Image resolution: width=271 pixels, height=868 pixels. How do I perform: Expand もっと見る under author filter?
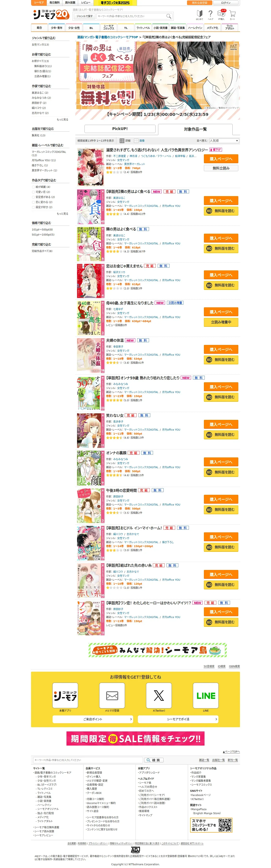(x=62, y=119)
